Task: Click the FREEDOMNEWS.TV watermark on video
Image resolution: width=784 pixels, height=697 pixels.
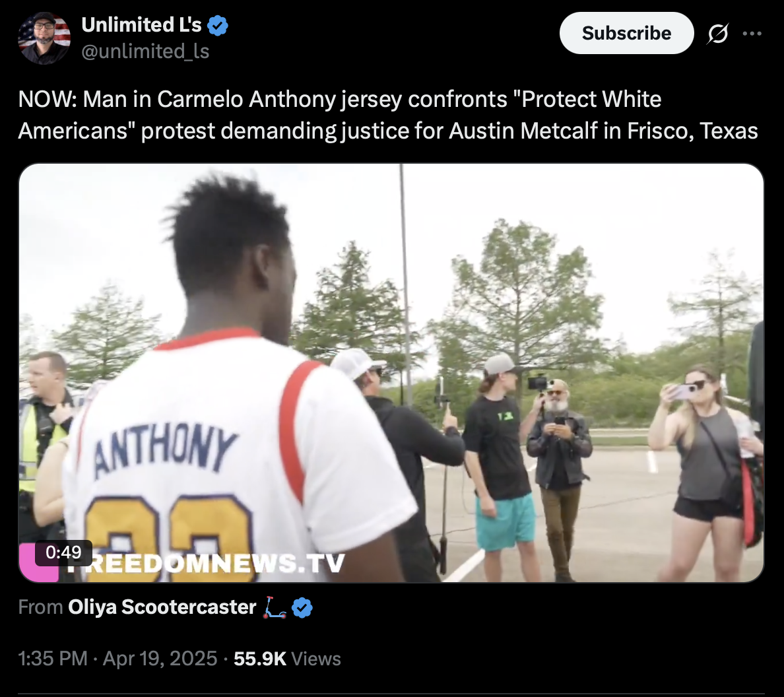Action: point(205,563)
